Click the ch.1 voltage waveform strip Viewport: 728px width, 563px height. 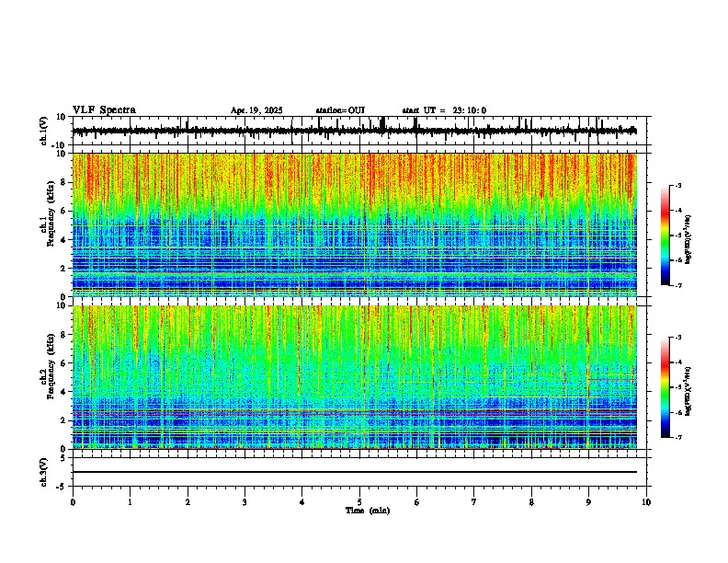tap(355, 131)
